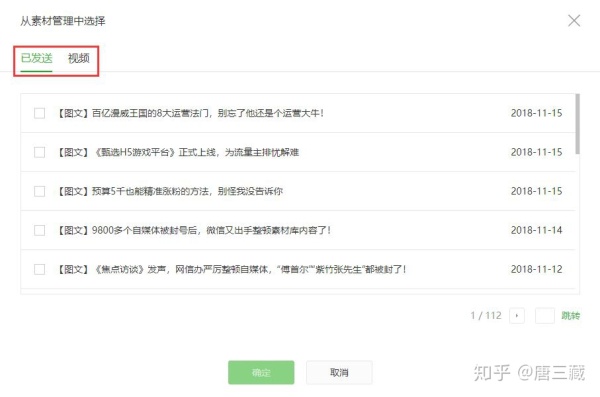The height and width of the screenshot is (397, 600).
Task: Select article title 预算5千也能精准涨粉的方法
Action: (151, 191)
